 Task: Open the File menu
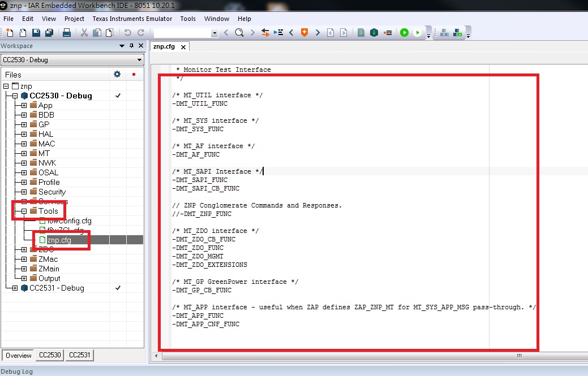click(x=8, y=19)
